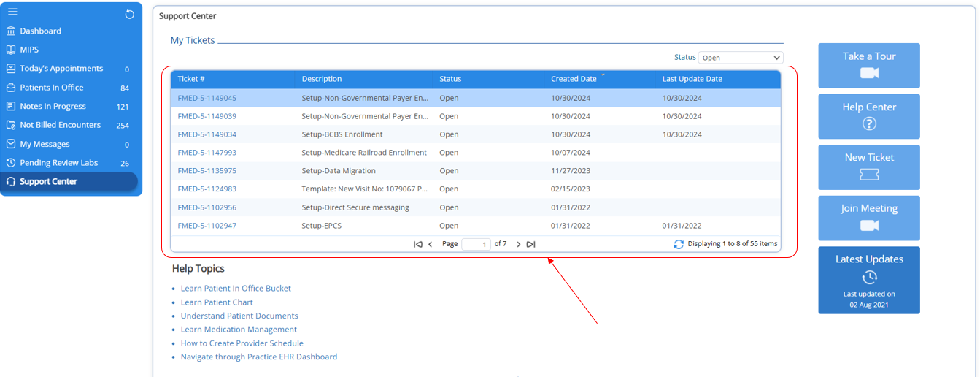Sort by Last Update Date column header
The image size is (980, 377).
[692, 79]
